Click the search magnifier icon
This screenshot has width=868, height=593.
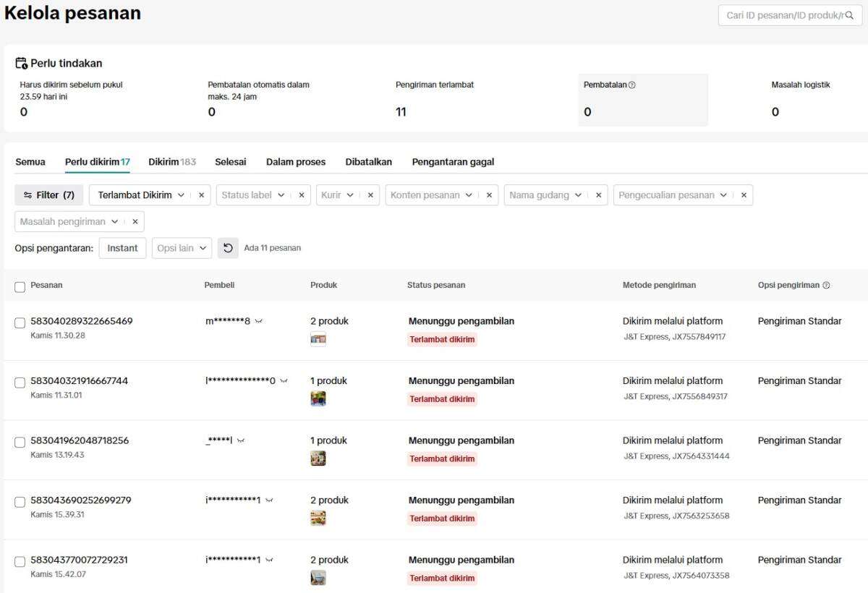[x=849, y=15]
